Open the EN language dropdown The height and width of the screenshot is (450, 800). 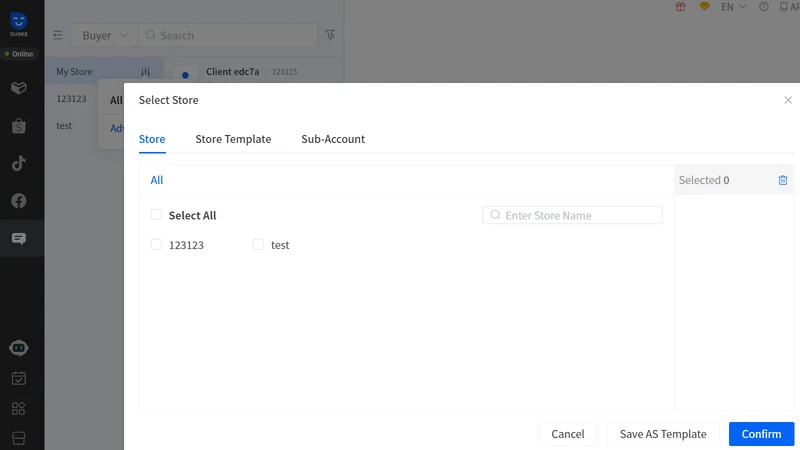[x=734, y=7]
